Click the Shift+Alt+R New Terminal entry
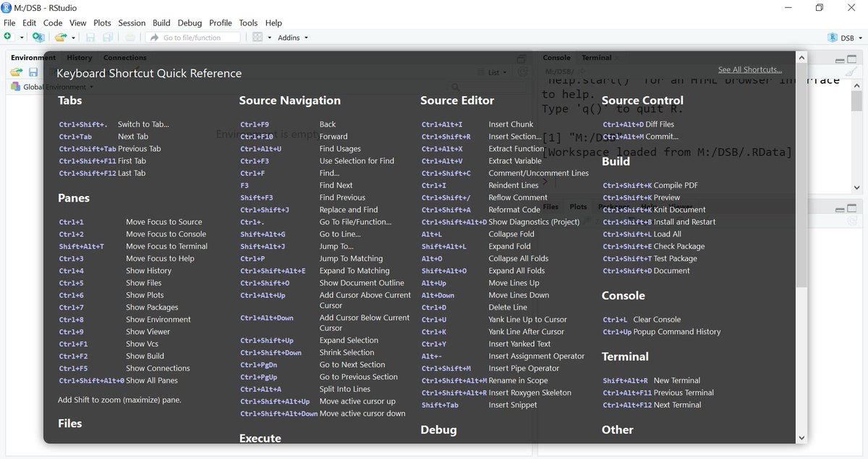 pyautogui.click(x=652, y=380)
